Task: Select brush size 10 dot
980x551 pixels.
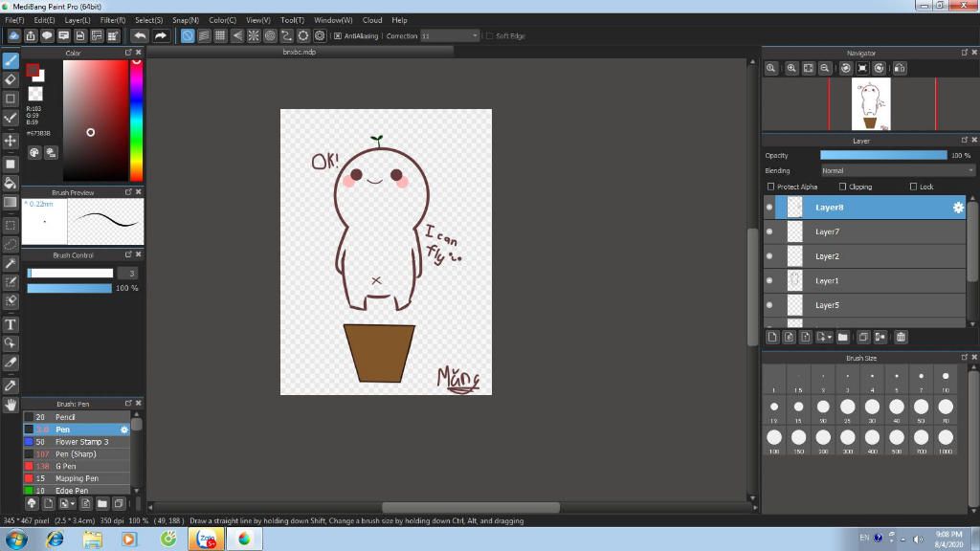Action: (945, 376)
